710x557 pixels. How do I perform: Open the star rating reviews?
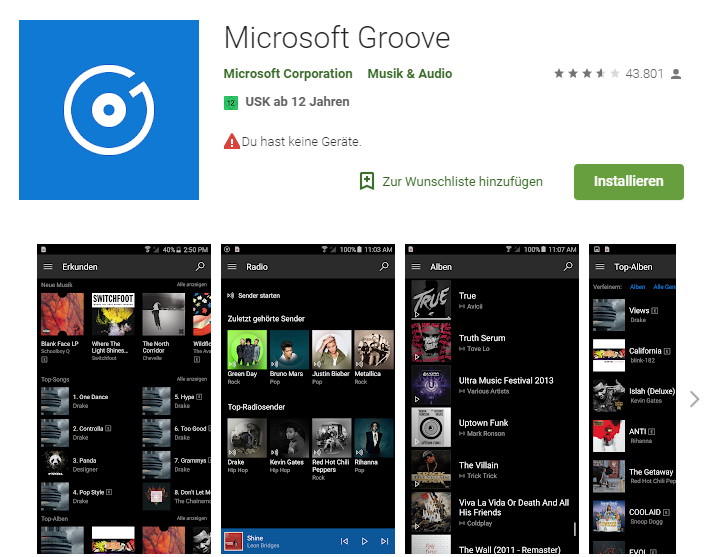pyautogui.click(x=586, y=73)
